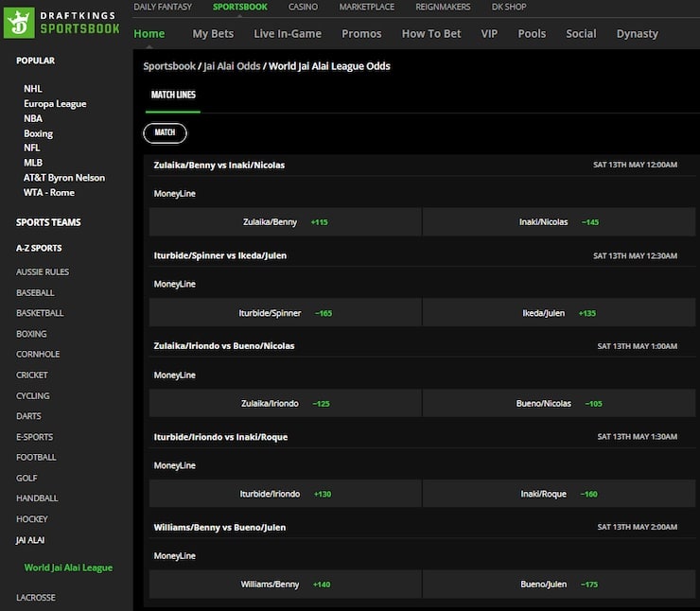The width and height of the screenshot is (700, 611).
Task: Select the Home navigation tab
Action: point(149,34)
